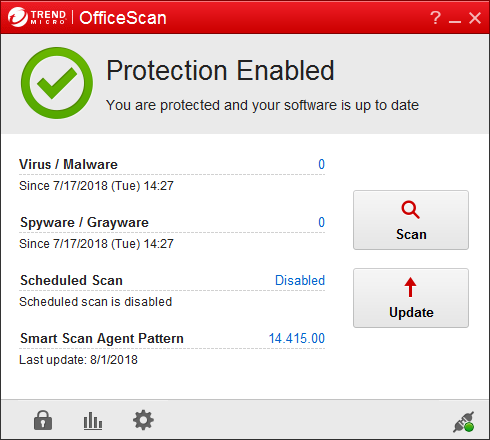490x440 pixels.
Task: Open pattern version 14.415.00 link
Action: [x=297, y=338]
